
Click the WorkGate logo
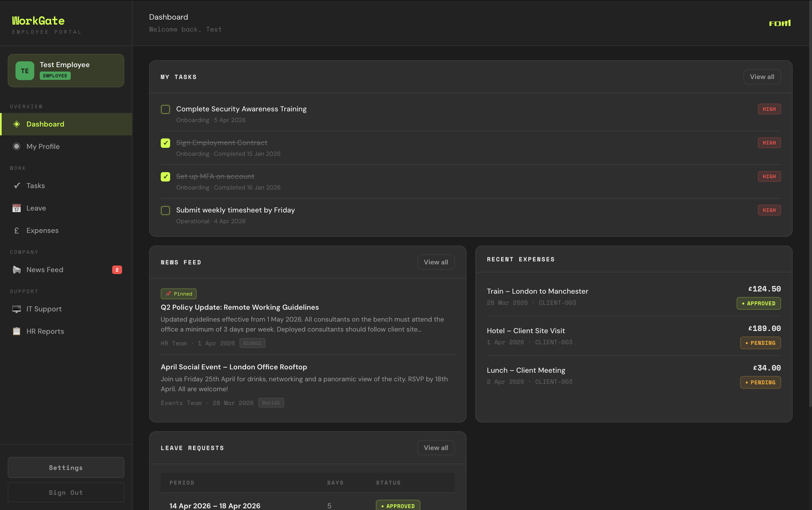point(38,21)
